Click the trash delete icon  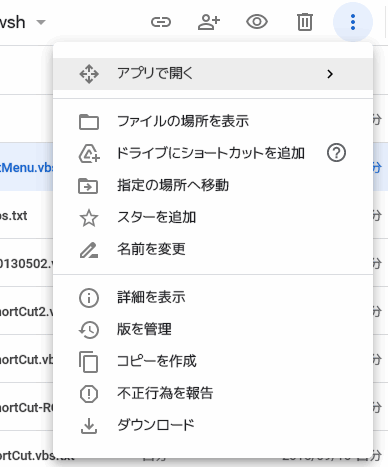[x=304, y=22]
